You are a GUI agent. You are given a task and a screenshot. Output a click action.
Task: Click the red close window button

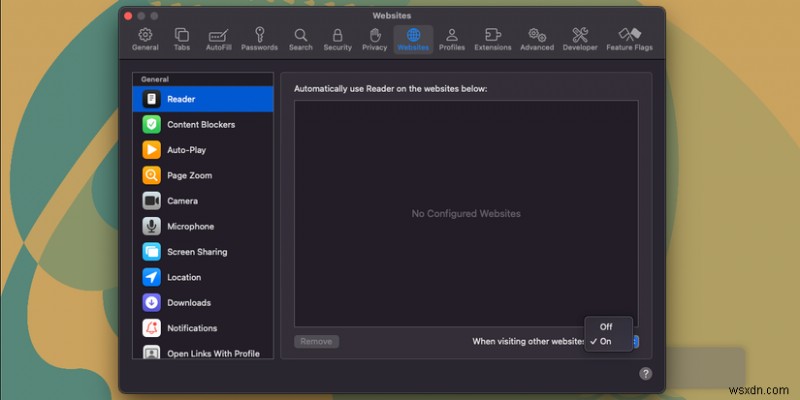tap(128, 16)
